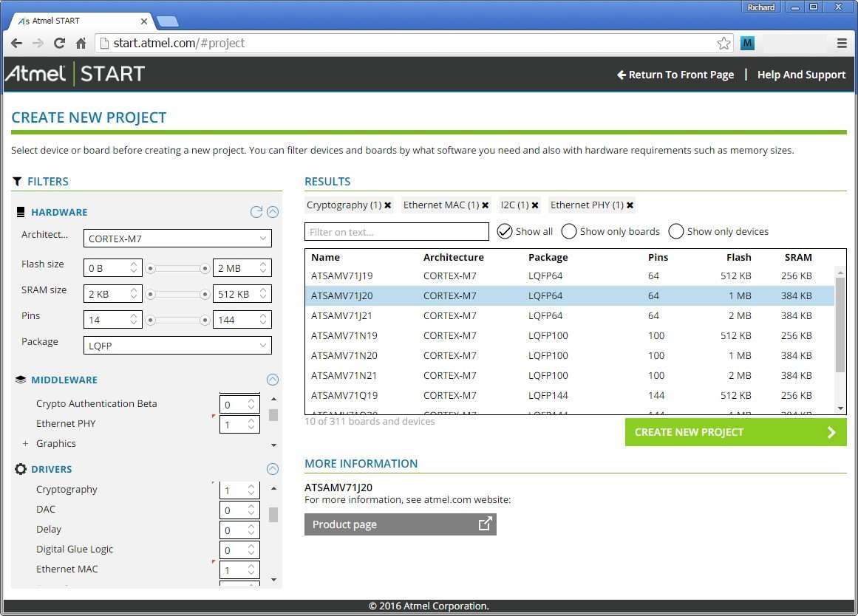Click the layers icon beside MIDDLEWARE
The height and width of the screenshot is (616, 858).
point(21,380)
